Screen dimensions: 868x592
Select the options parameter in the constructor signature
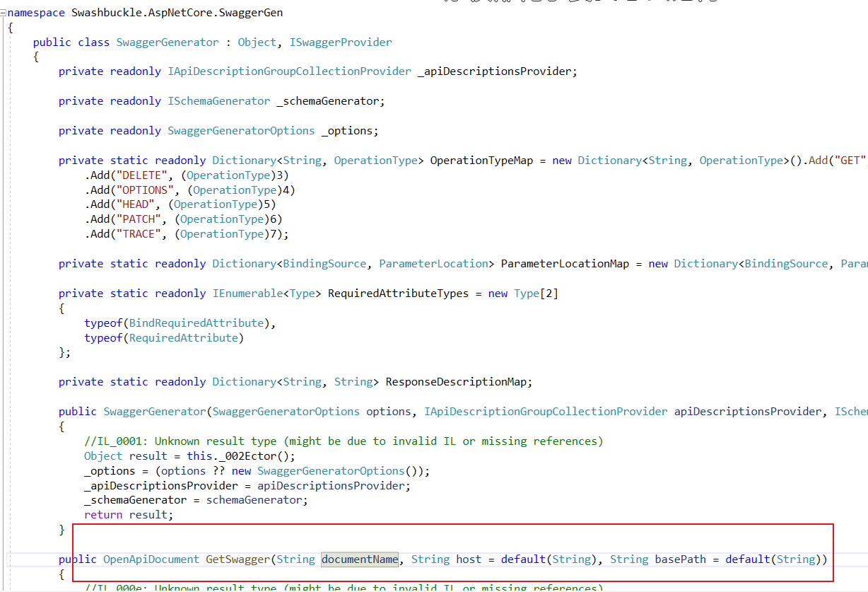388,412
